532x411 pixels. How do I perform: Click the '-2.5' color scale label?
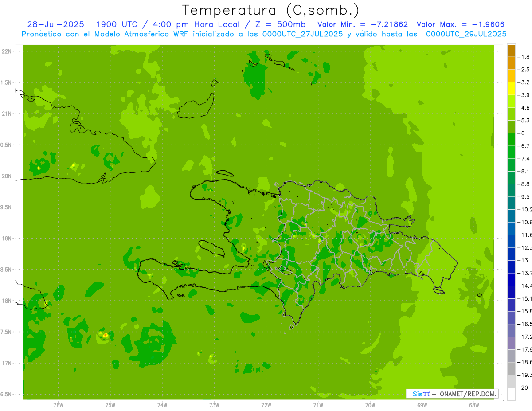click(x=524, y=70)
